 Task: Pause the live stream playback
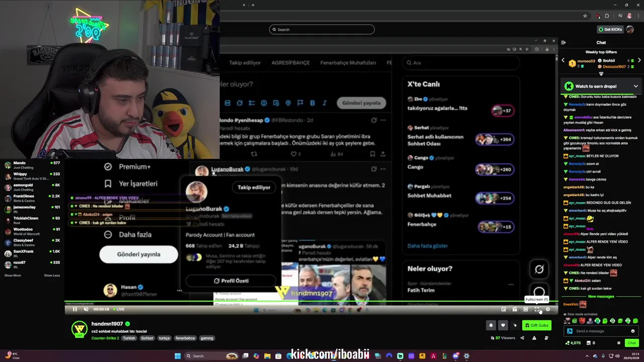point(74,309)
